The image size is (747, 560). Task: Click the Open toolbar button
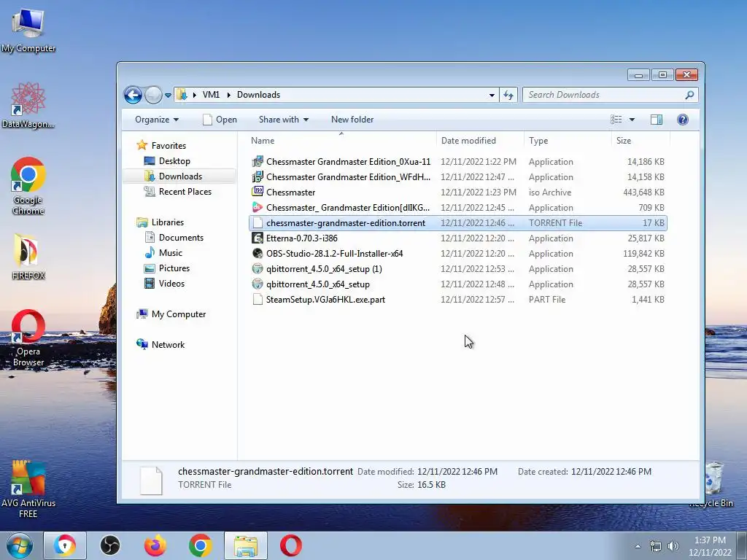click(x=220, y=120)
